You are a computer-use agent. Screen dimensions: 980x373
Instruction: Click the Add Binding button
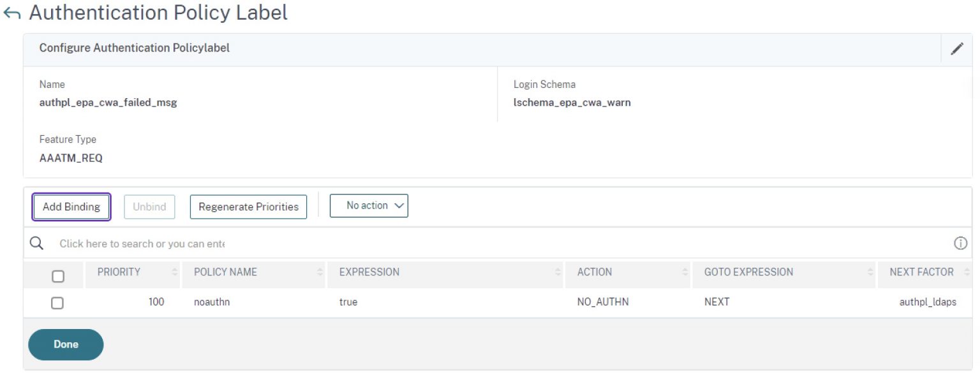pyautogui.click(x=71, y=206)
